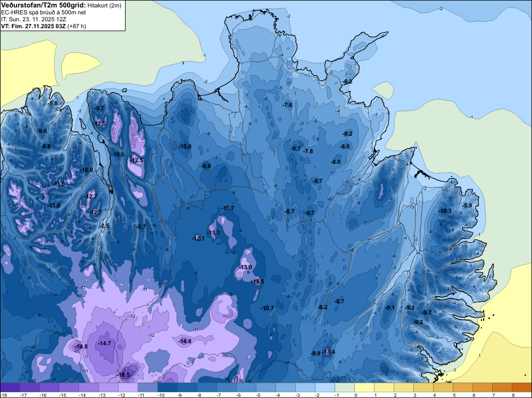Click the orange legend swatch labelled 8
This screenshot has width=532, height=398.
[x=522, y=387]
